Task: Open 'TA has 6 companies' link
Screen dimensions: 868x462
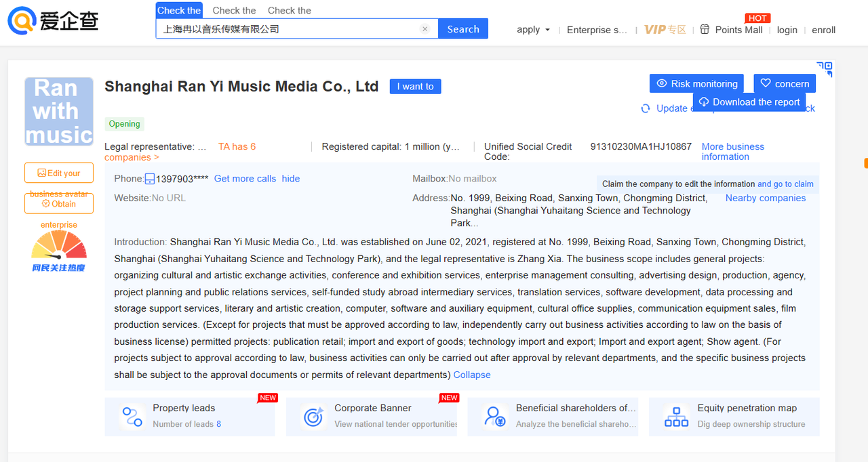Action: [x=180, y=152]
